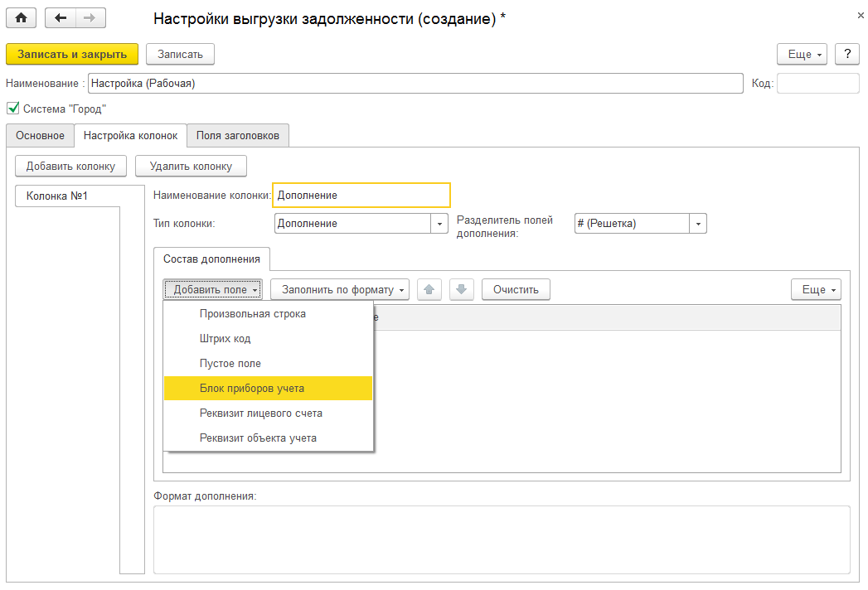Expand the Разделитель полей дополнения dropdown
Image resolution: width=868 pixels, height=590 pixels.
pyautogui.click(x=698, y=224)
